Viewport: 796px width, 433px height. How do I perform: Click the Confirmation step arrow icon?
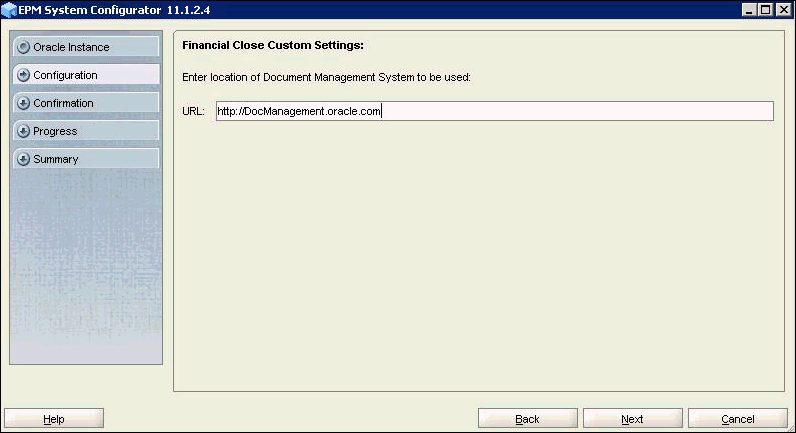coord(23,103)
